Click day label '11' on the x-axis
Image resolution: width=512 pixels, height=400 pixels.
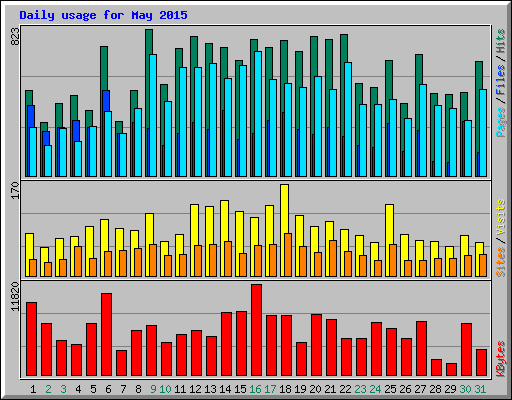[180, 389]
